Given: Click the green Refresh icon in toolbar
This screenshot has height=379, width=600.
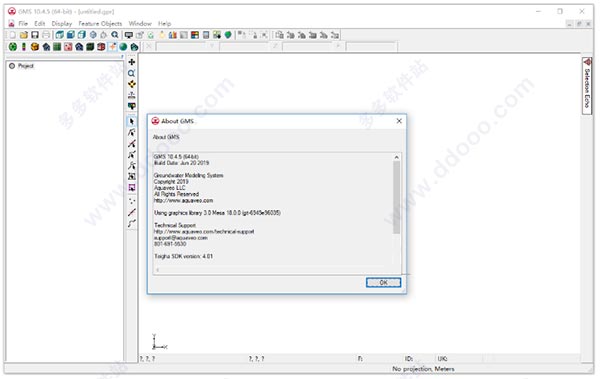Looking at the screenshot, I should [x=151, y=35].
